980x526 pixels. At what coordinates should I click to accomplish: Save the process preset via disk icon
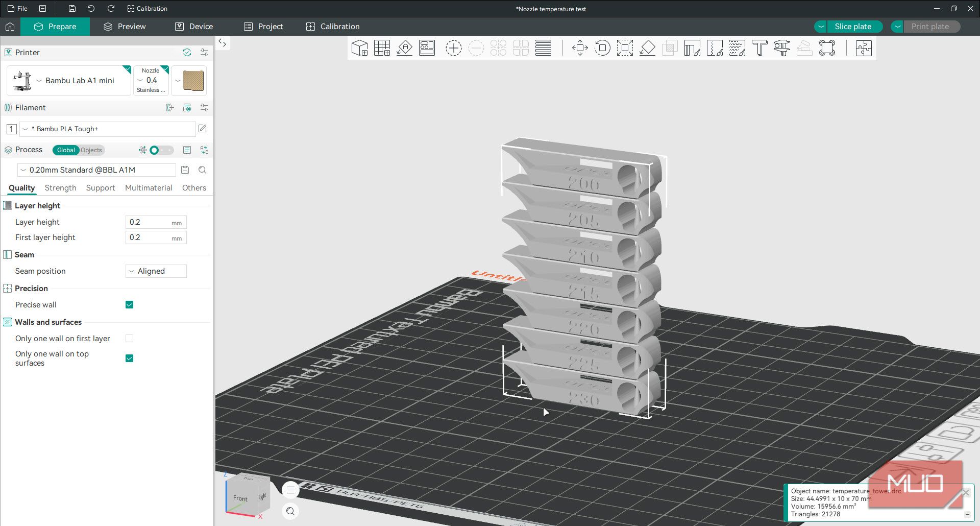pos(185,170)
